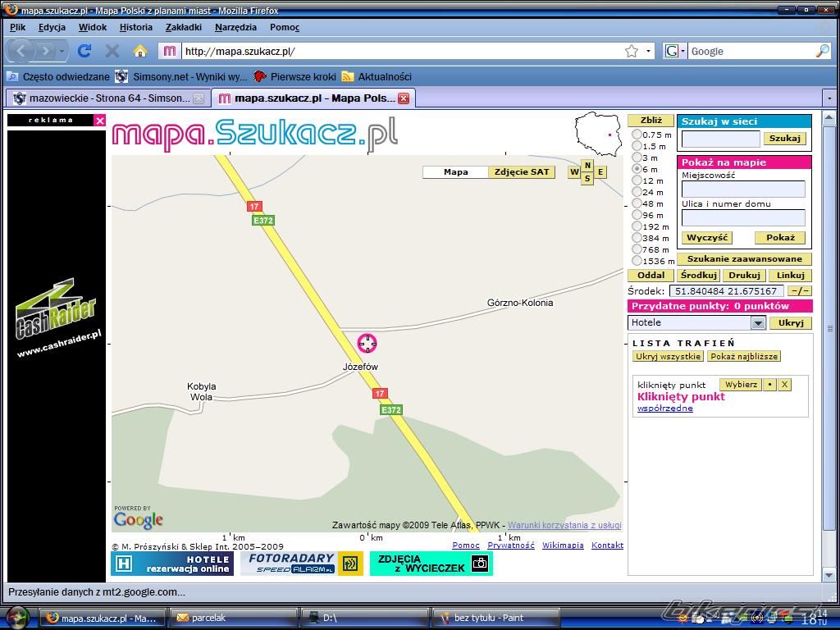The width and height of the screenshot is (840, 630).
Task: Open the tab list dropdown arrow
Action: 829,98
